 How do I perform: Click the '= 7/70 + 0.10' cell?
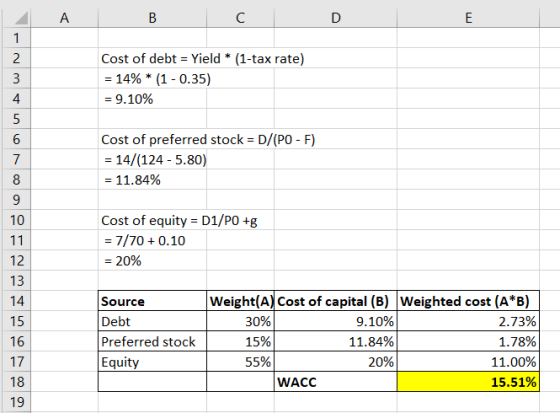coord(152,240)
